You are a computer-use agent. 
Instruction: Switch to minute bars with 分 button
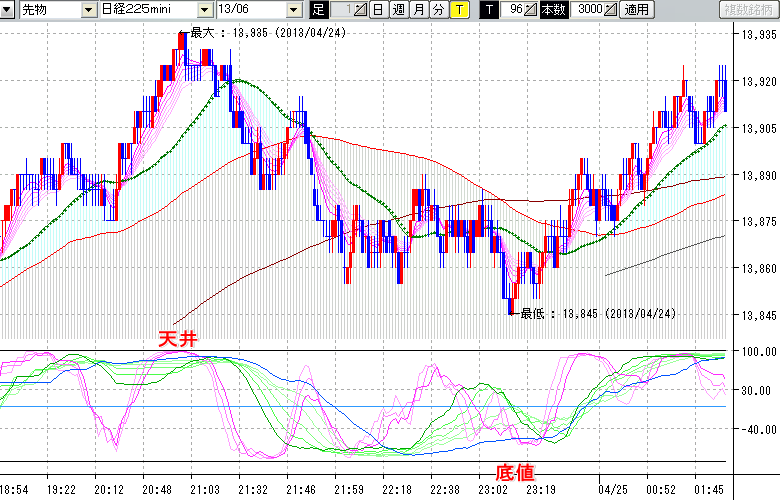pos(438,10)
